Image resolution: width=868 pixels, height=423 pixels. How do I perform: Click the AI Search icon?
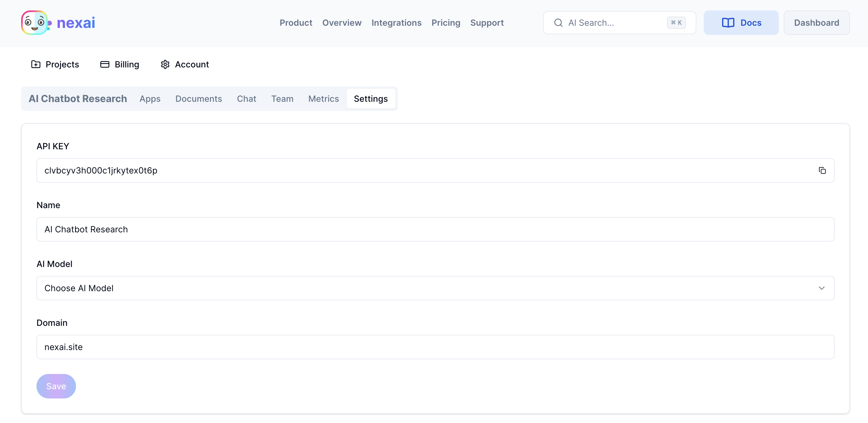coord(558,23)
